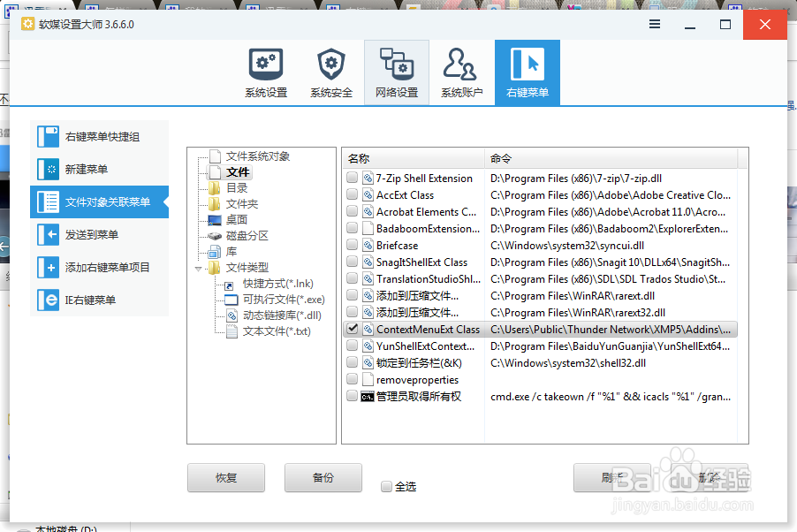
Task: Switch to 网络设置 tab
Action: click(397, 72)
